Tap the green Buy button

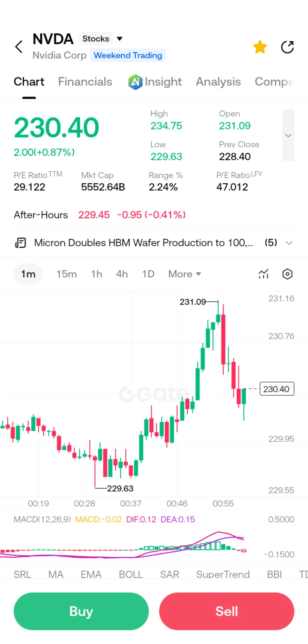(81, 612)
